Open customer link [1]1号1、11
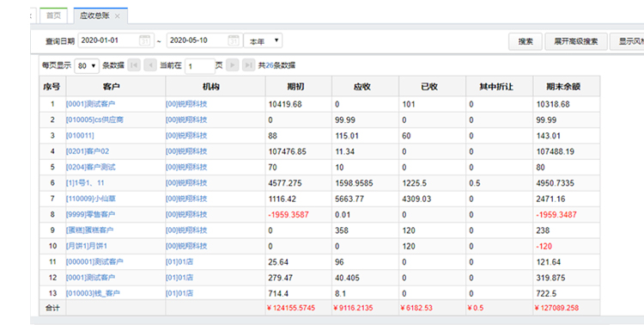This screenshot has height=325, width=644. click(x=85, y=183)
